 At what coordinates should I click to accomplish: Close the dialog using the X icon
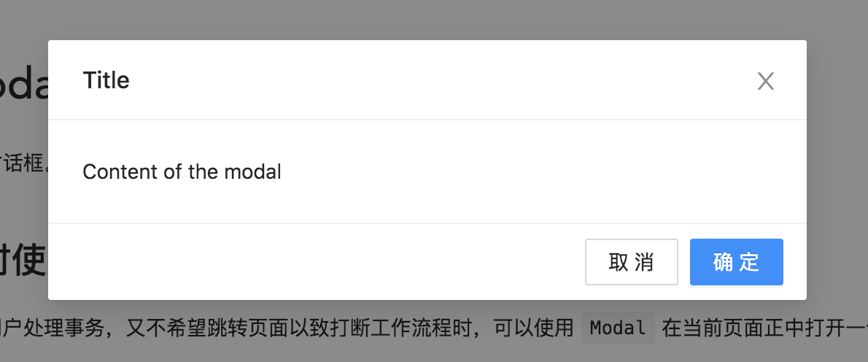pos(766,81)
